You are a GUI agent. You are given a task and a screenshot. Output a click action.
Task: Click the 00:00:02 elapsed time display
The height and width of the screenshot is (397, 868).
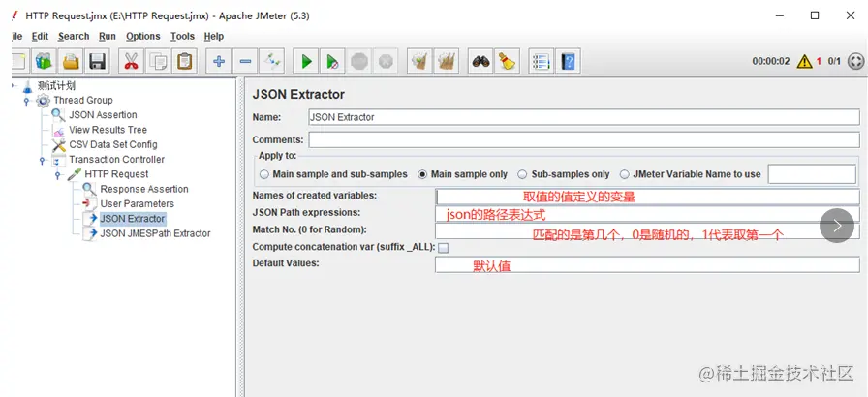tap(770, 61)
